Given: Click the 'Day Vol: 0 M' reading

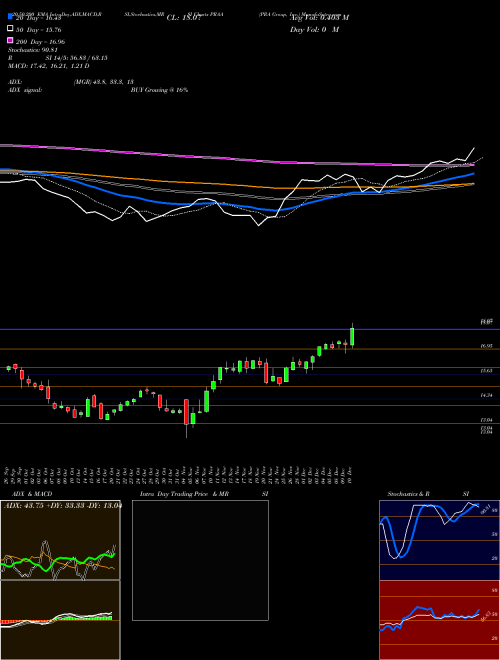Looking at the screenshot, I should click(314, 30).
